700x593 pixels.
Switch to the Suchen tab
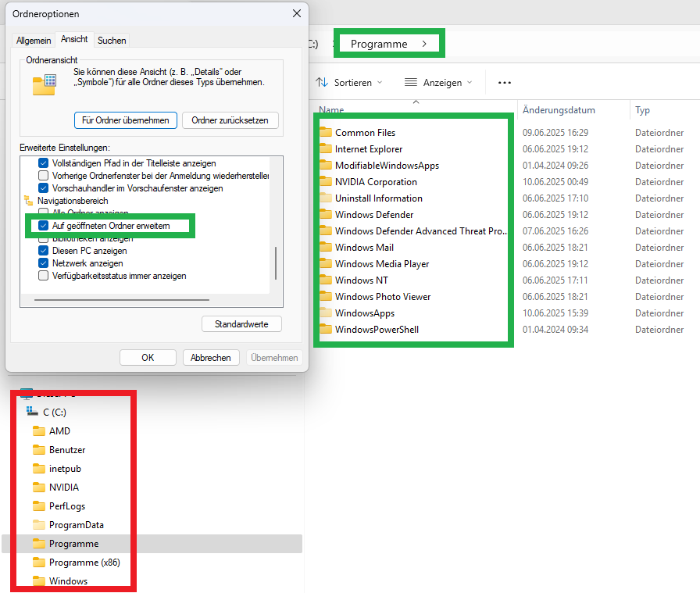click(x=112, y=40)
